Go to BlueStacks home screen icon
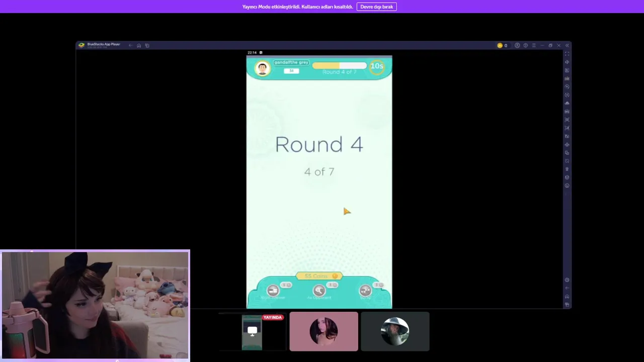 click(x=139, y=45)
